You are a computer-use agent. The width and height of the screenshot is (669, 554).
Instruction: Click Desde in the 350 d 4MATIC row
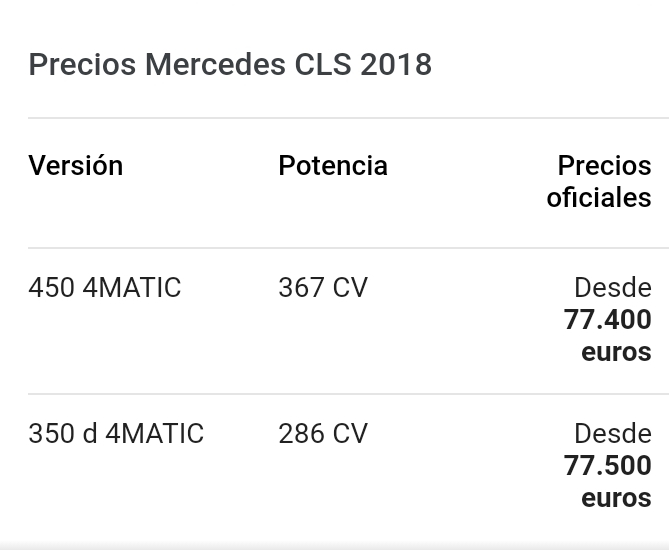(x=612, y=434)
